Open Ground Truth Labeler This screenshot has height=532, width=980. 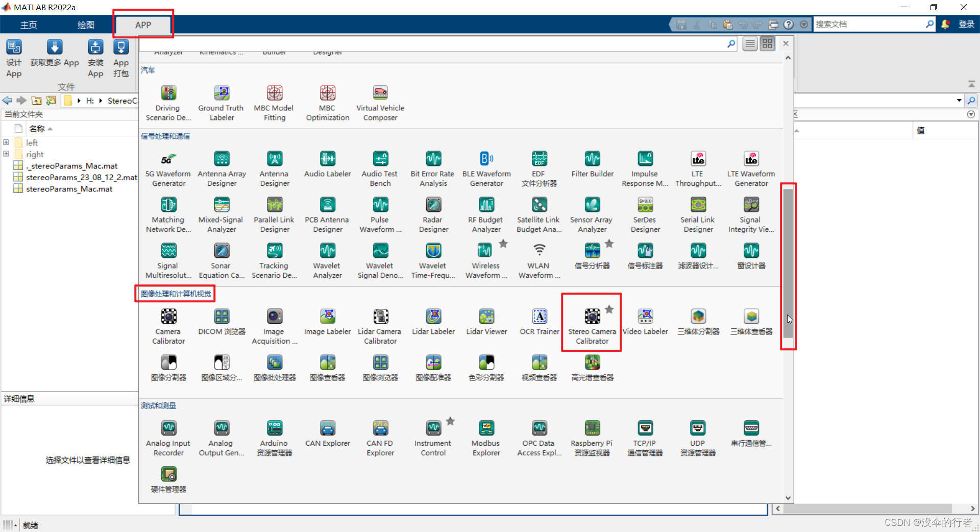pos(221,103)
